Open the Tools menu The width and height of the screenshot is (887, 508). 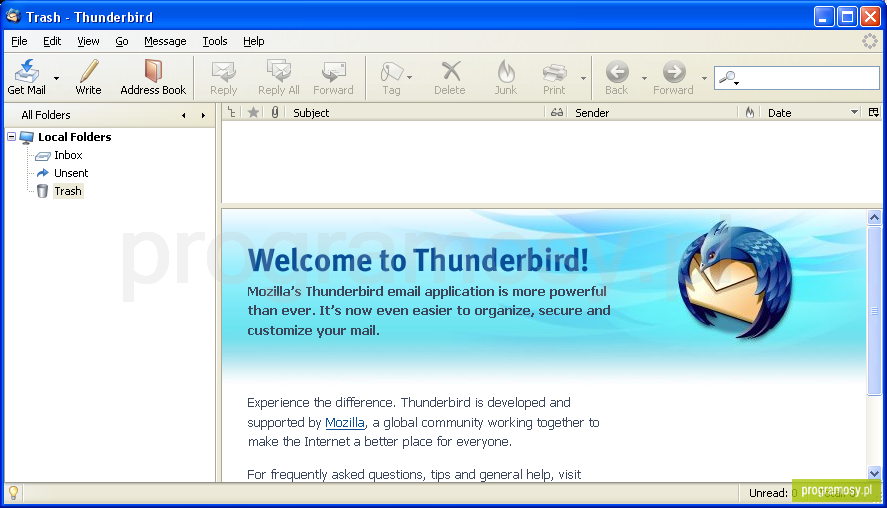(215, 41)
